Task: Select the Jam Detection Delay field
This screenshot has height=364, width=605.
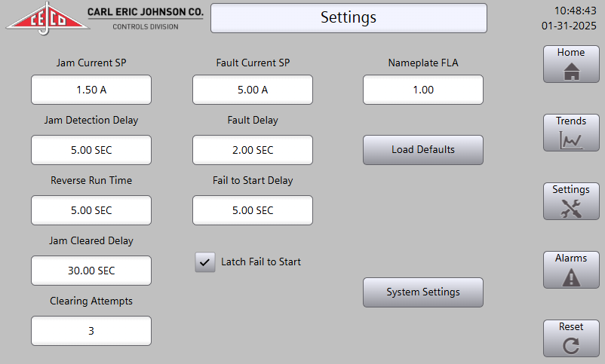Action: [91, 150]
